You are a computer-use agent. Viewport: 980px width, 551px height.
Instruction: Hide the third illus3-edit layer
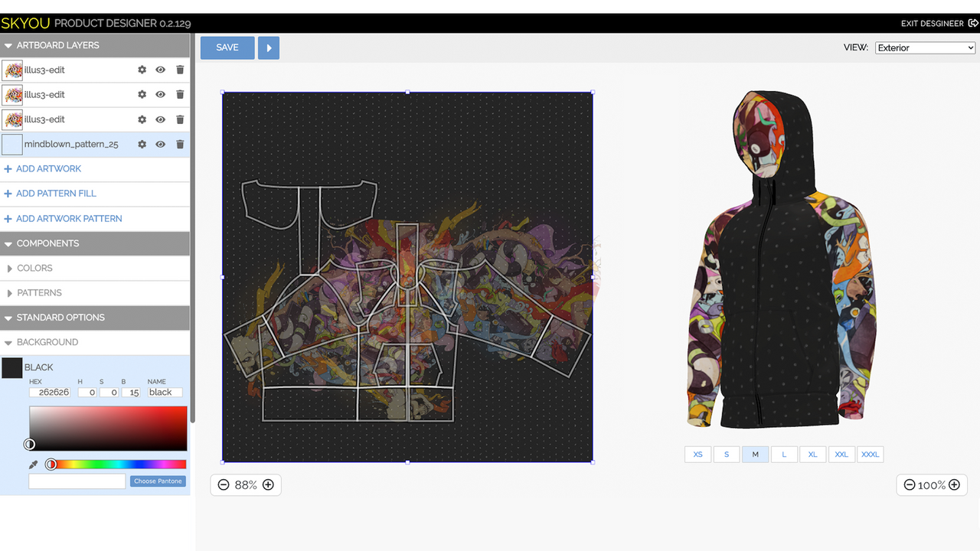160,119
